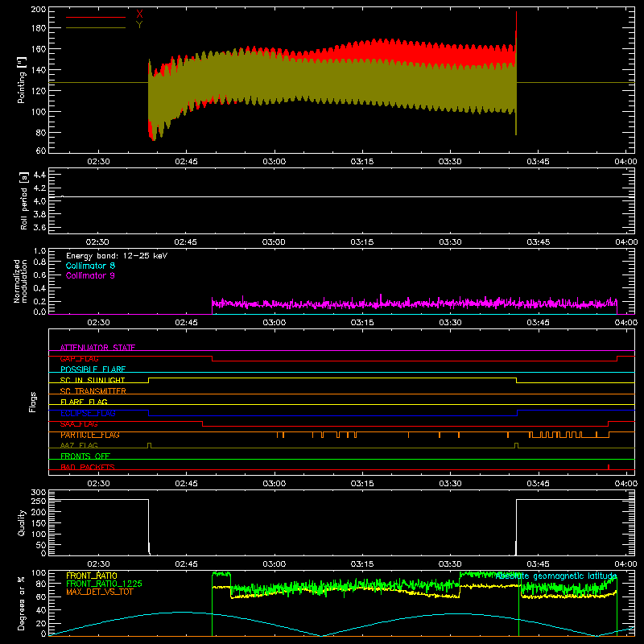Select the SC_IN_SUNLIGHT flag label
Viewport: 644px width, 644px height.
(93, 380)
